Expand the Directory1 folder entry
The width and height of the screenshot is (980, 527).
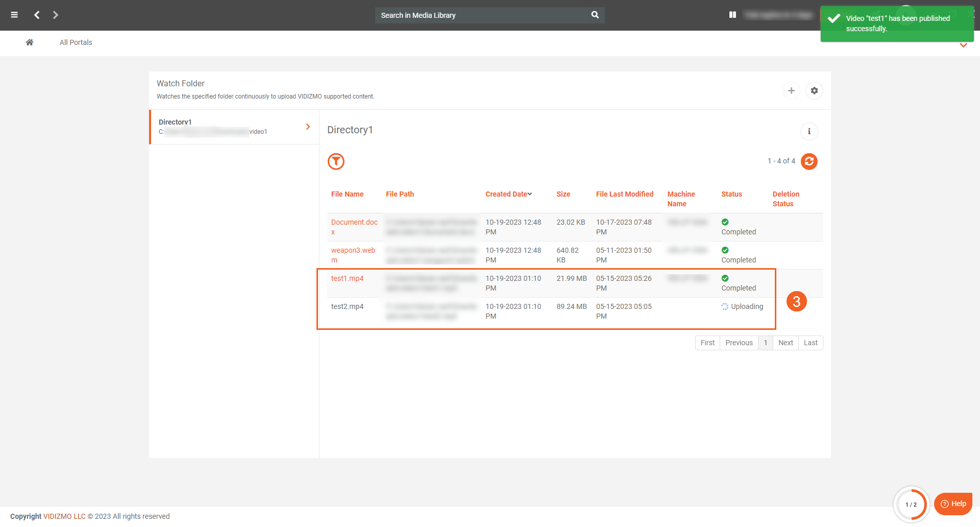click(x=308, y=127)
